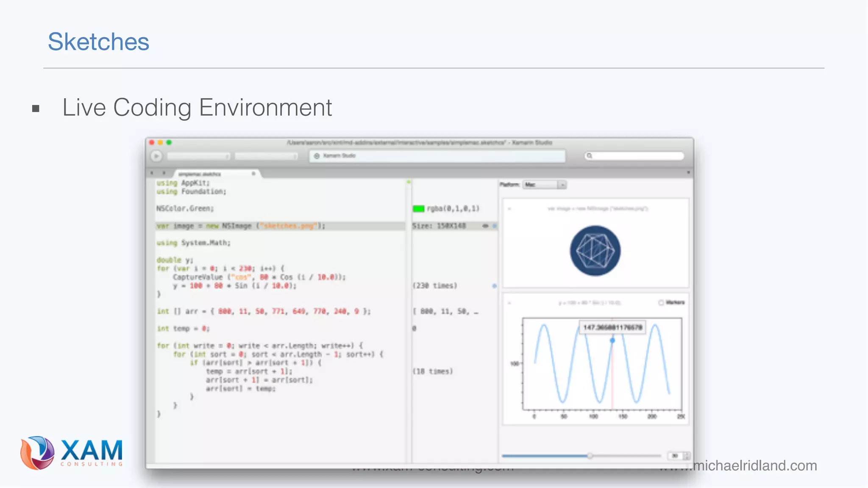The width and height of the screenshot is (868, 488).
Task: Navigate forward with the right tab arrow
Action: click(x=164, y=173)
